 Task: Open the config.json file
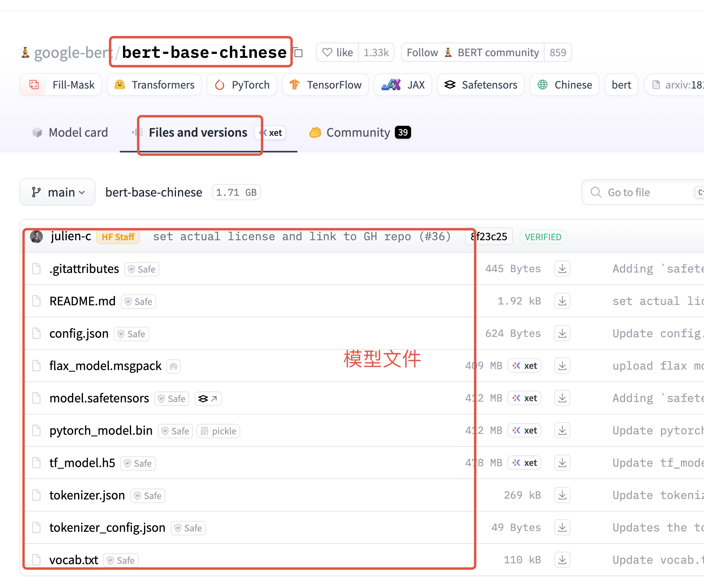pyautogui.click(x=79, y=334)
